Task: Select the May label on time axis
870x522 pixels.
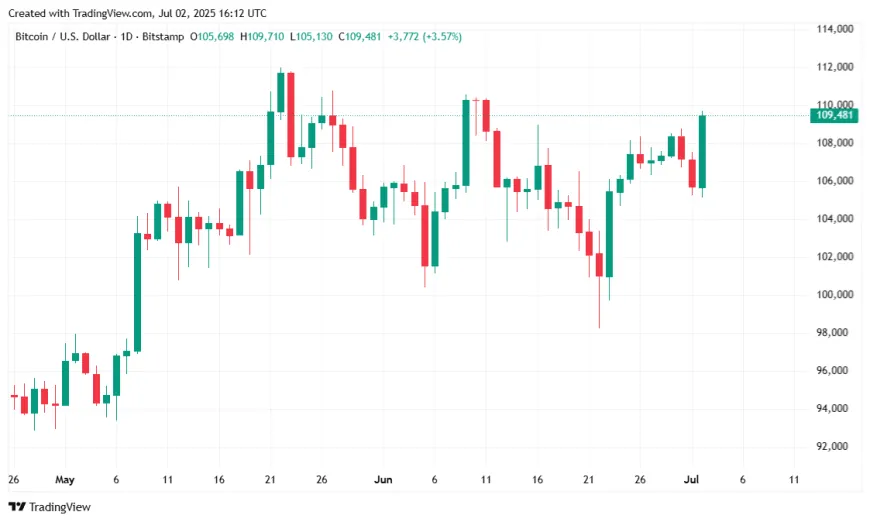Action: pyautogui.click(x=65, y=480)
